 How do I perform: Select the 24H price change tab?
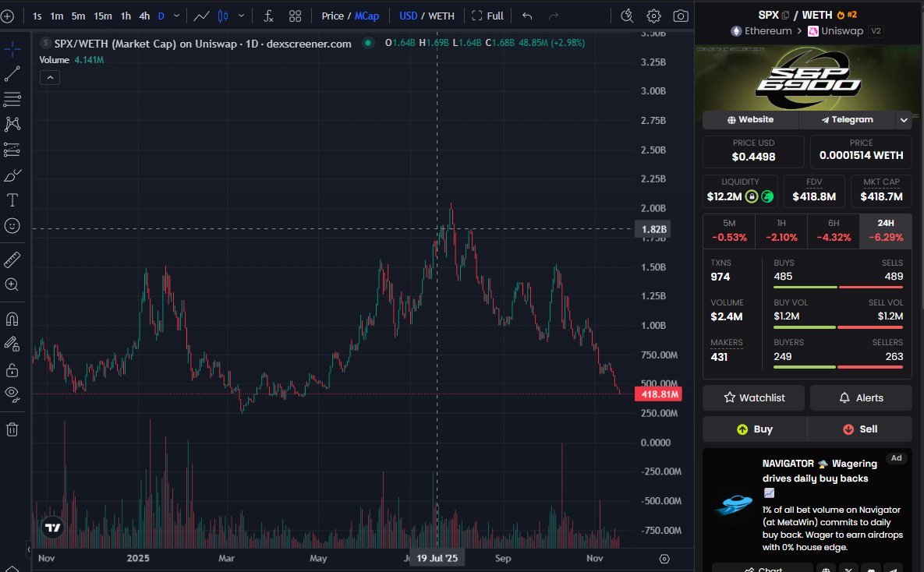point(886,231)
